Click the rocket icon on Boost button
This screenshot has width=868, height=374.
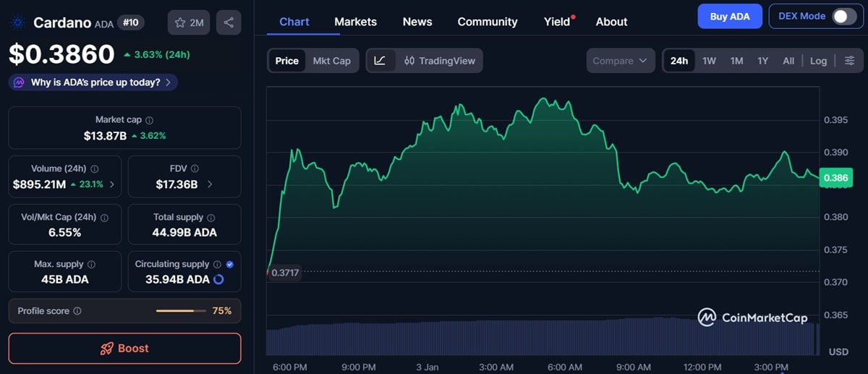pos(107,349)
